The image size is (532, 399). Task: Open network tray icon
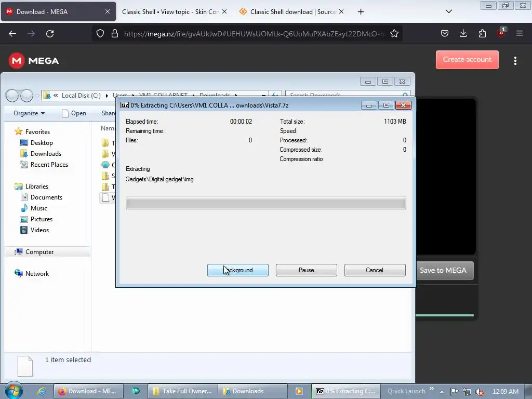tap(467, 392)
